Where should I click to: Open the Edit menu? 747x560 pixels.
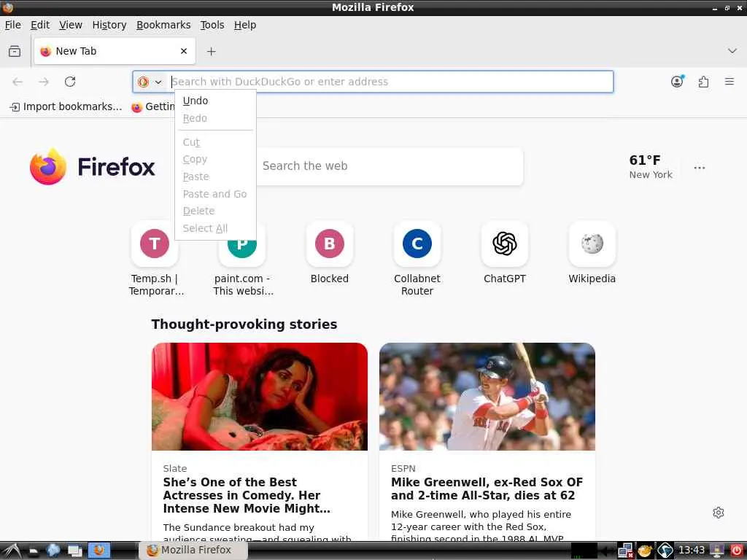tap(39, 25)
